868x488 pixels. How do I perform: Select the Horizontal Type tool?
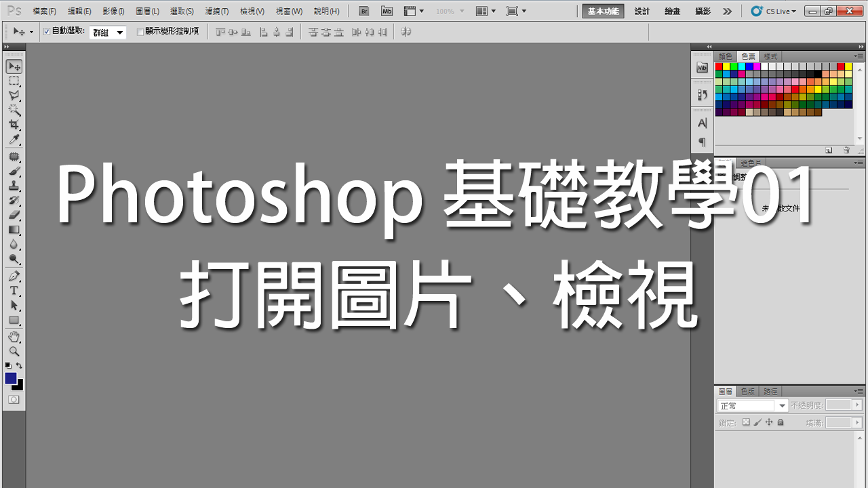click(14, 291)
